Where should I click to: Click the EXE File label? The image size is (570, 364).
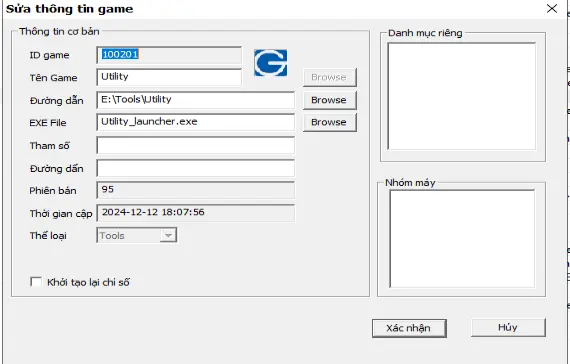click(48, 123)
